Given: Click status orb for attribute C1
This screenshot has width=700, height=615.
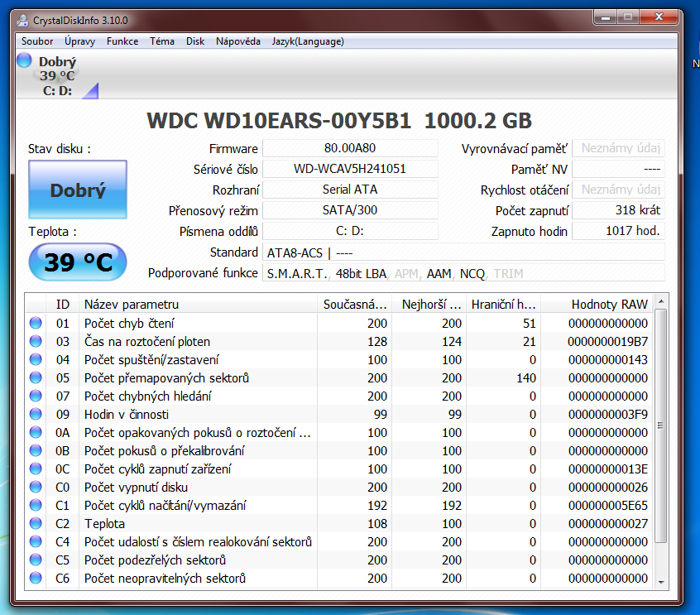Looking at the screenshot, I should (x=36, y=505).
